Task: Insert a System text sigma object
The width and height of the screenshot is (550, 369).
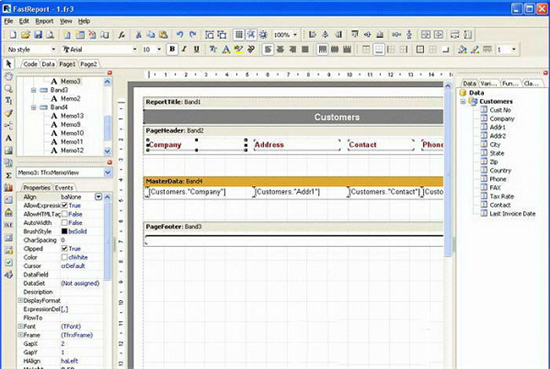Action: tap(8, 175)
